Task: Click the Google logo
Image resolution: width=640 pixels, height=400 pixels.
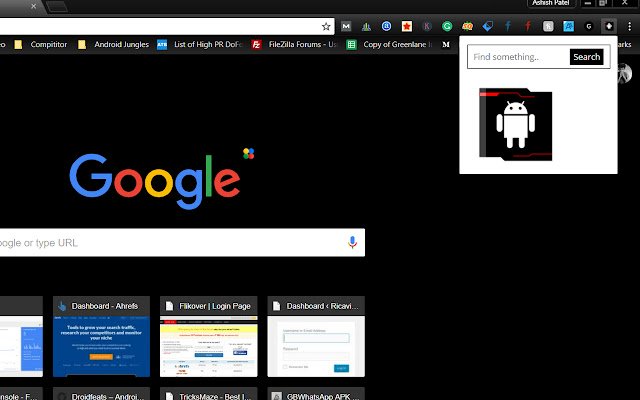Action: click(x=155, y=181)
